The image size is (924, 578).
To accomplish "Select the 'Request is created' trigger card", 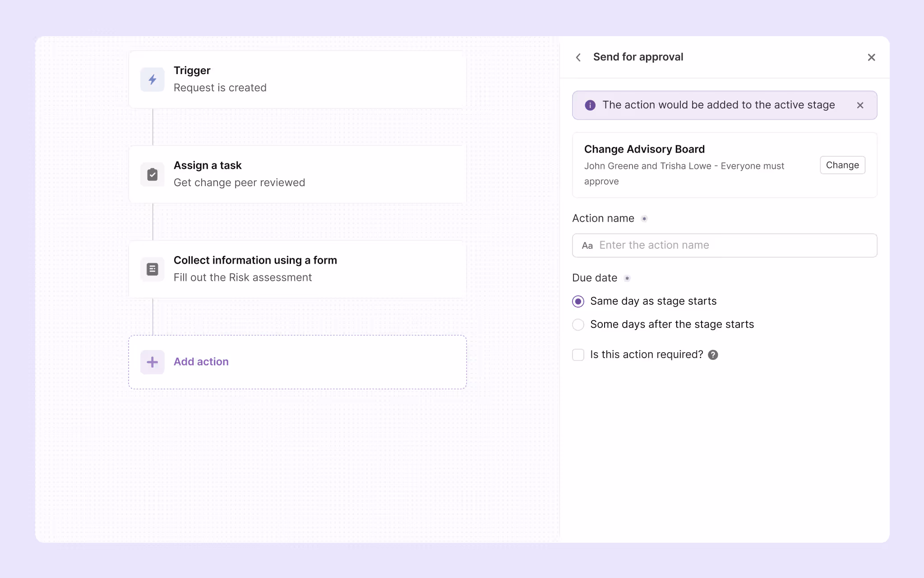I will [x=297, y=79].
